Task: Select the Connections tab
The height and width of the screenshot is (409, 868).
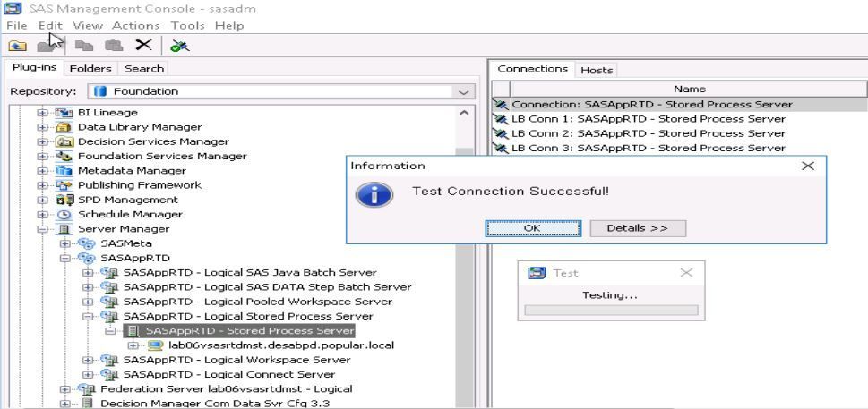Action: (533, 69)
